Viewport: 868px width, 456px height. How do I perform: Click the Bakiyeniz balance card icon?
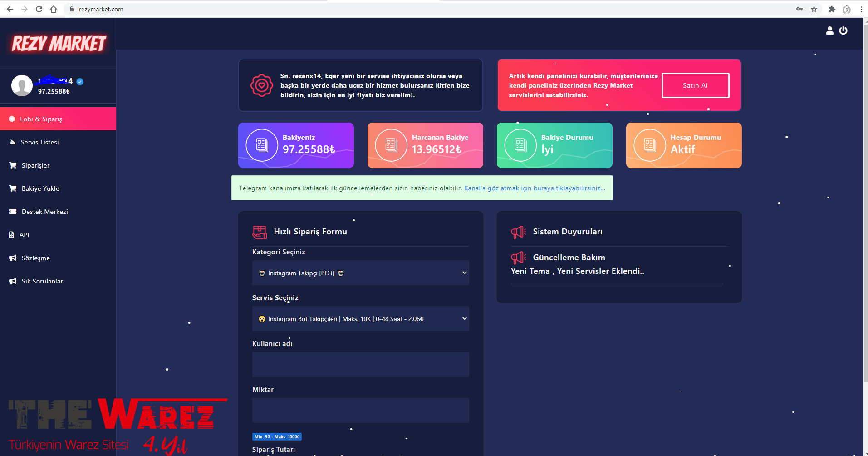click(262, 145)
